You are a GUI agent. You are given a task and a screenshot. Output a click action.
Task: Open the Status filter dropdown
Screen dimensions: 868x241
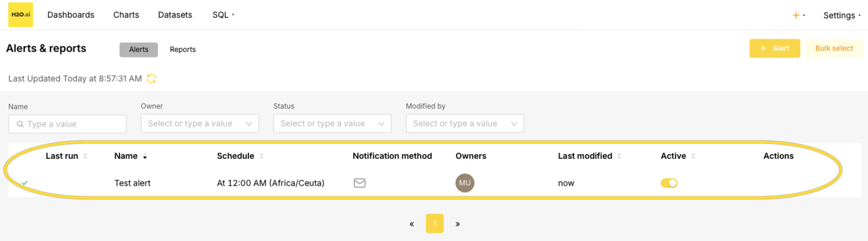(332, 123)
